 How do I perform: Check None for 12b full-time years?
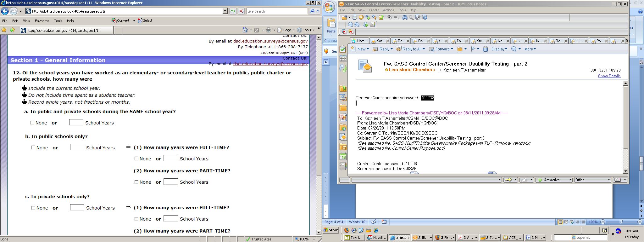(x=136, y=158)
